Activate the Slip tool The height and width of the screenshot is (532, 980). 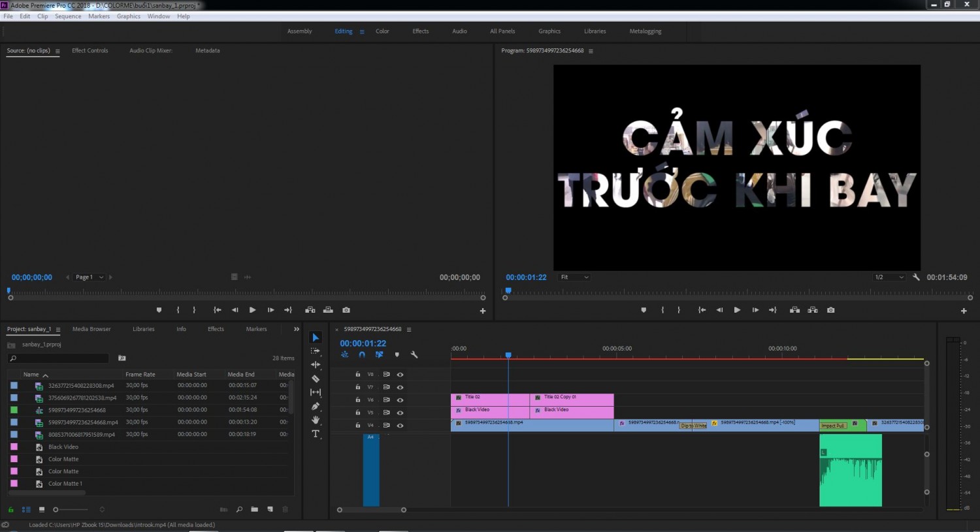tap(316, 392)
